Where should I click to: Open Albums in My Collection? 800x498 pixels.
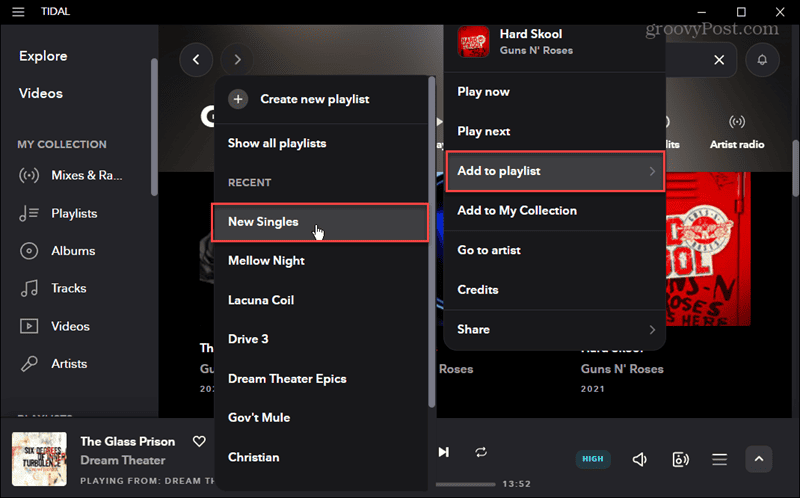pos(73,251)
